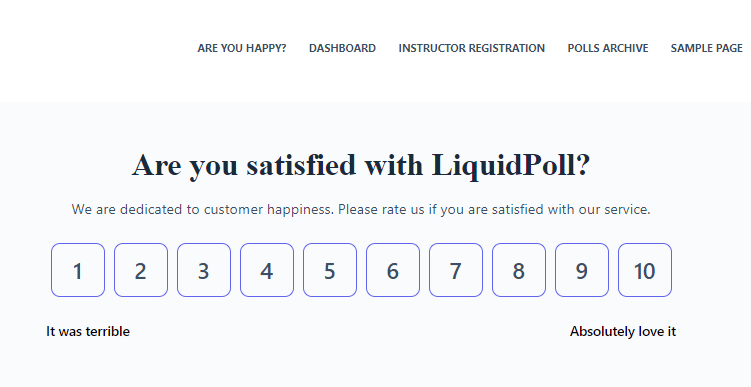Click the customer happiness description text

click(361, 209)
